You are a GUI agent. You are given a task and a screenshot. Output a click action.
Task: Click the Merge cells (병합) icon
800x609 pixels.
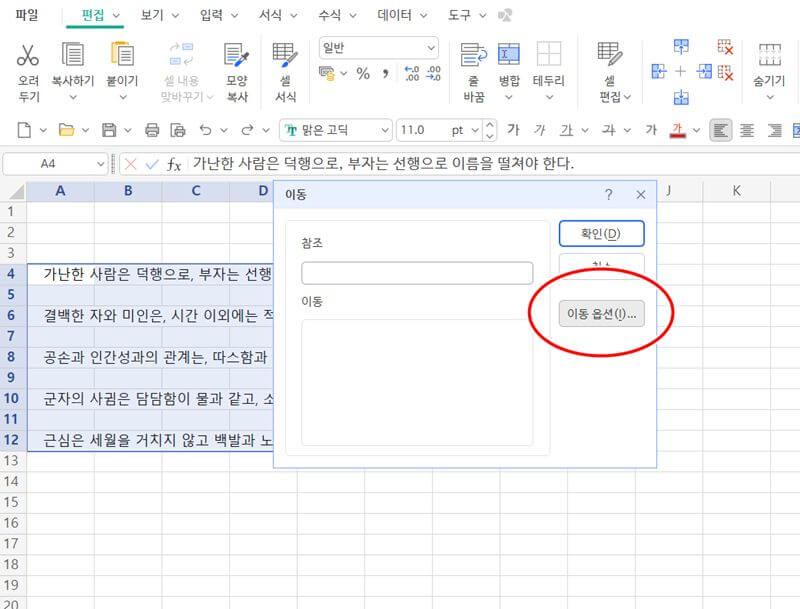click(x=509, y=54)
